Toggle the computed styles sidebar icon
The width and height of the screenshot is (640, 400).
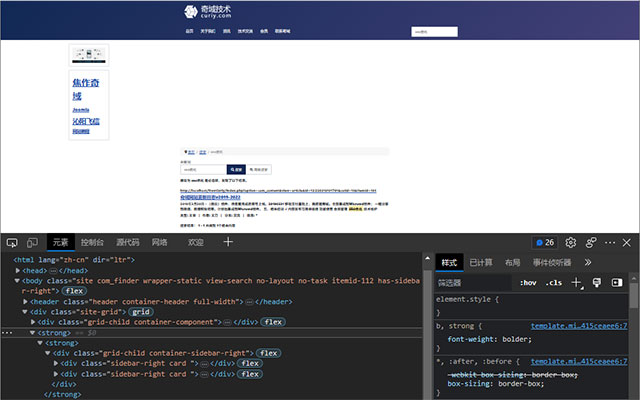click(x=617, y=282)
